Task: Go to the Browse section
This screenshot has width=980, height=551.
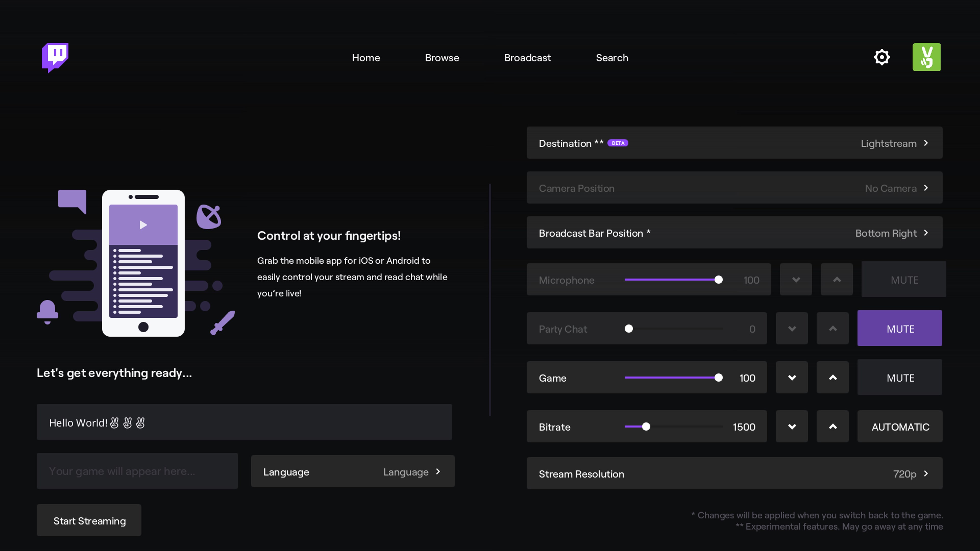Action: 442,58
